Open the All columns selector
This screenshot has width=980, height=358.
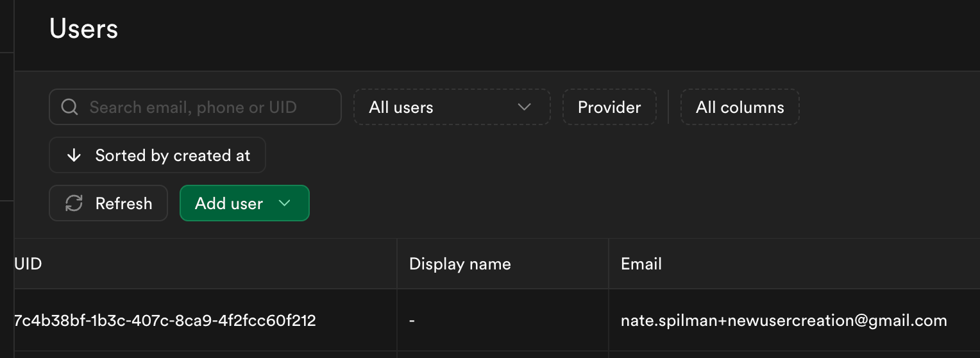coord(740,107)
